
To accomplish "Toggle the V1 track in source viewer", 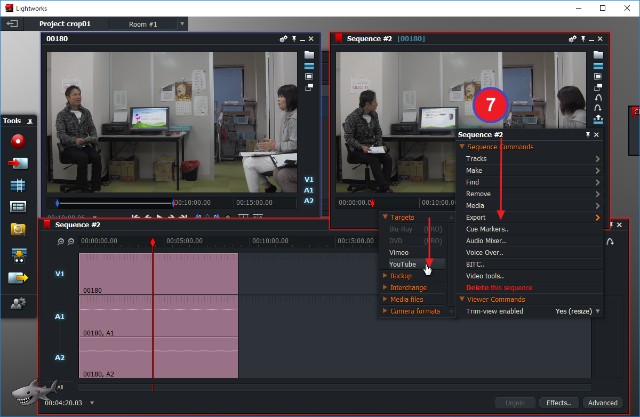I will [x=309, y=179].
